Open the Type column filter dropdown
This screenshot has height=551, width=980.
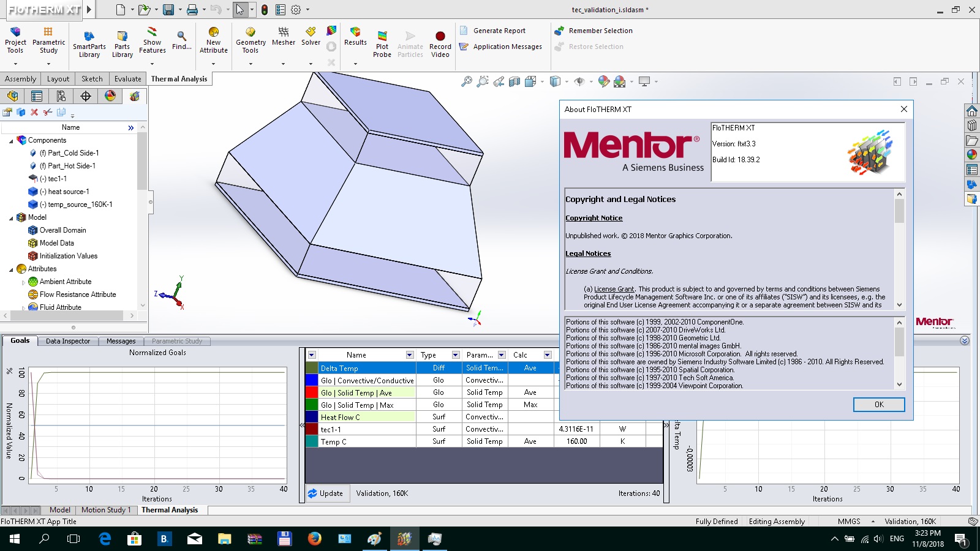click(456, 355)
